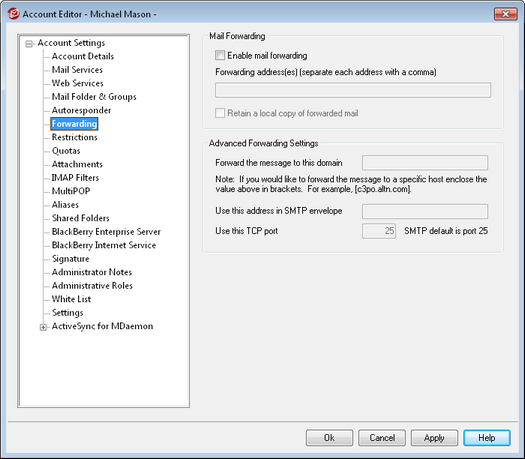Click the Apply button
The height and width of the screenshot is (459, 525).
[x=434, y=438]
